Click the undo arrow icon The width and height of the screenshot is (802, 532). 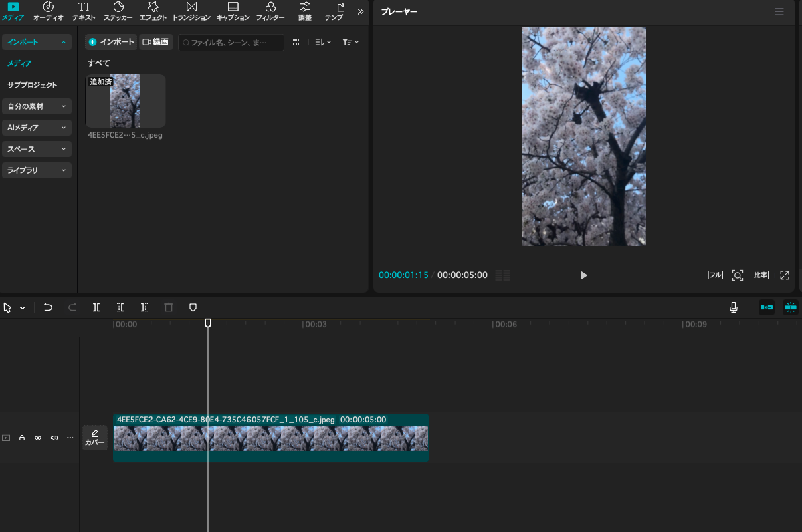[x=48, y=307]
